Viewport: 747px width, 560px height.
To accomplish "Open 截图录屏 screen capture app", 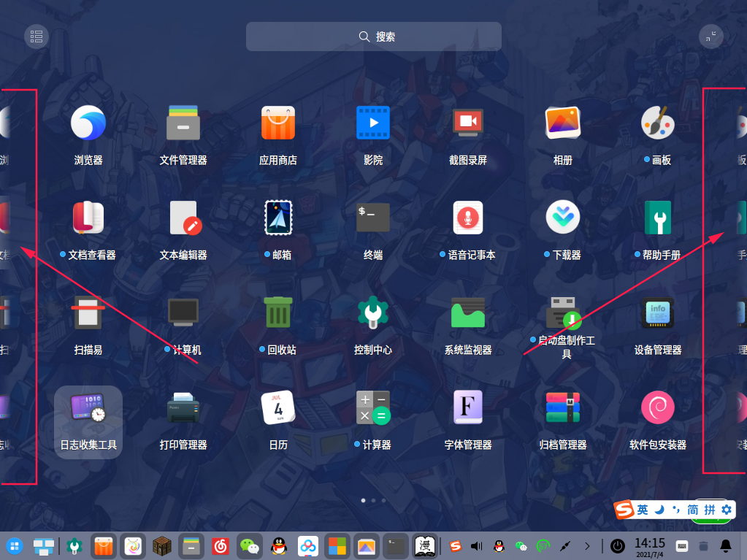I will (x=468, y=123).
